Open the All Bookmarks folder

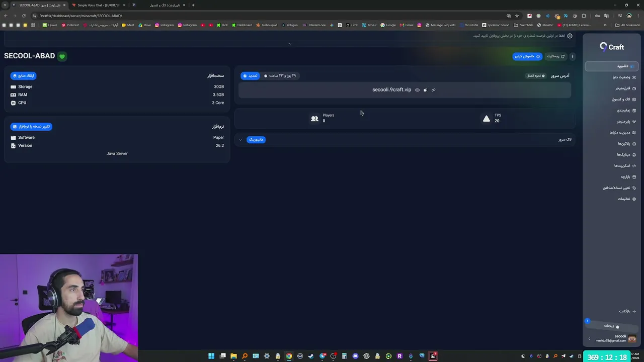(x=628, y=25)
